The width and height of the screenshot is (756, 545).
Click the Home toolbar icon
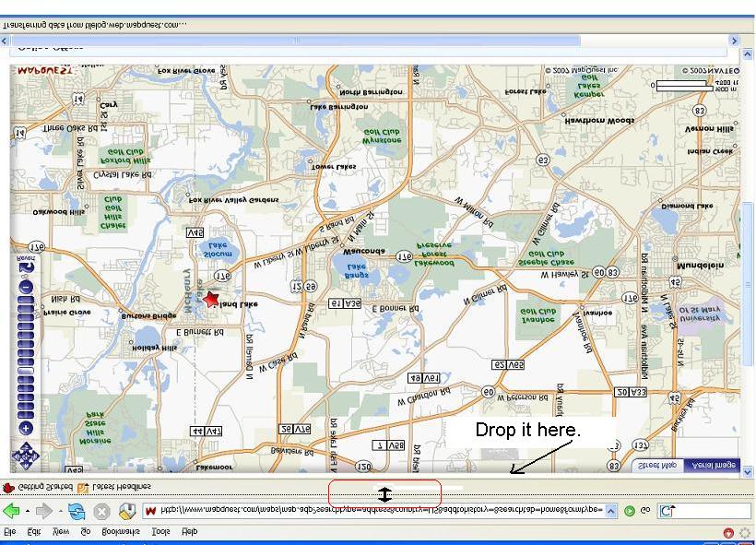(x=127, y=511)
